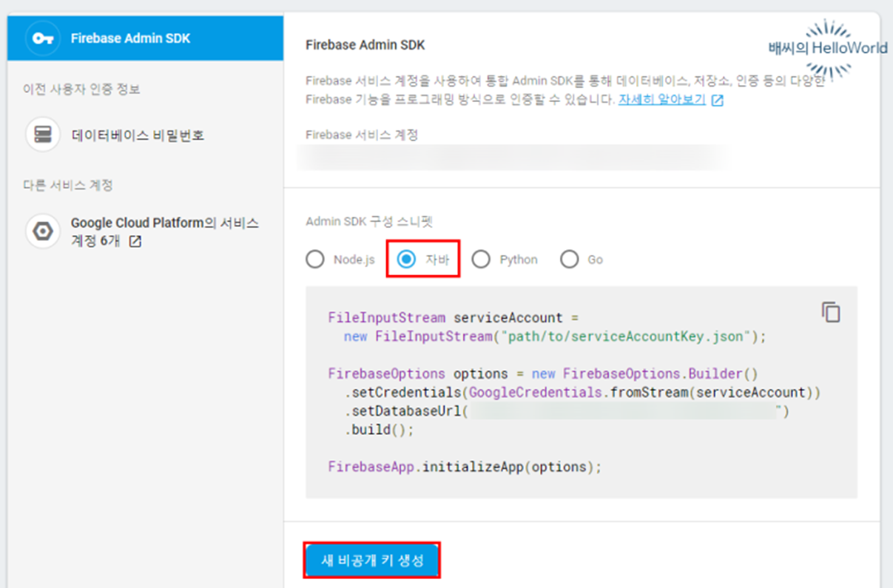Click the serviceAccountKey.json path string
This screenshot has height=588, width=893.
(625, 337)
